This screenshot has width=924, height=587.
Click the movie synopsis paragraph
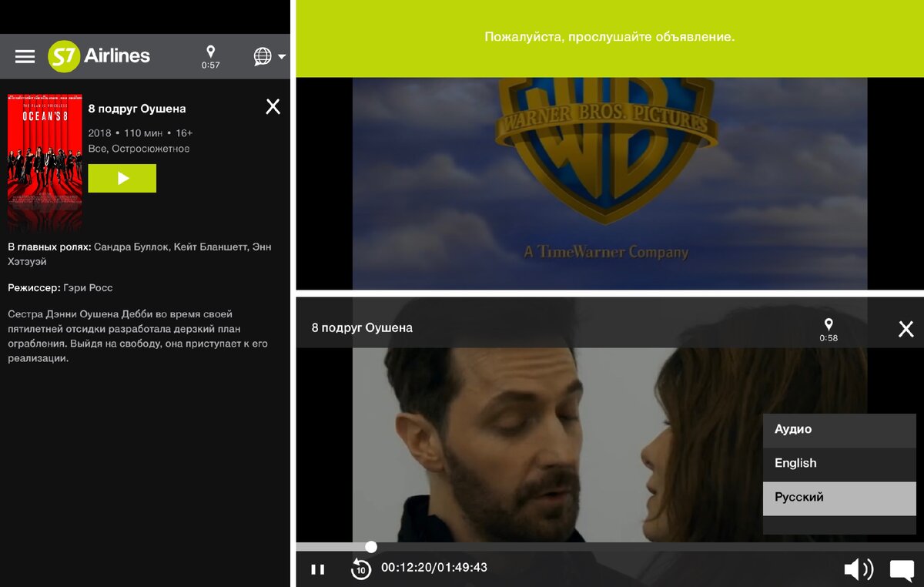(x=139, y=336)
